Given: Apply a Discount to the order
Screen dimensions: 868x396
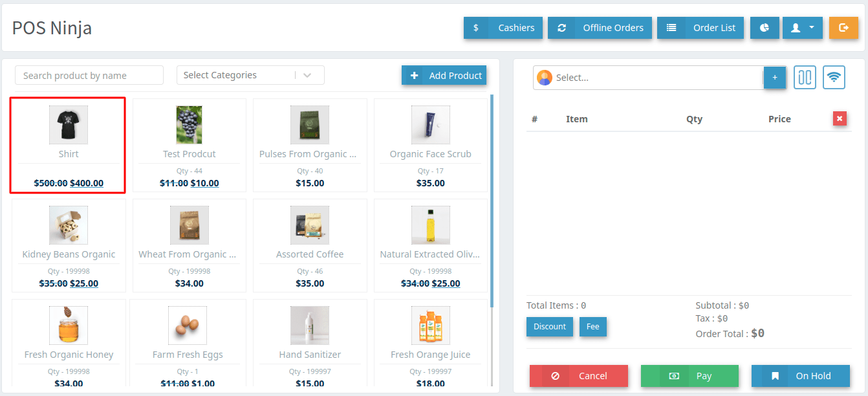Looking at the screenshot, I should pos(550,327).
